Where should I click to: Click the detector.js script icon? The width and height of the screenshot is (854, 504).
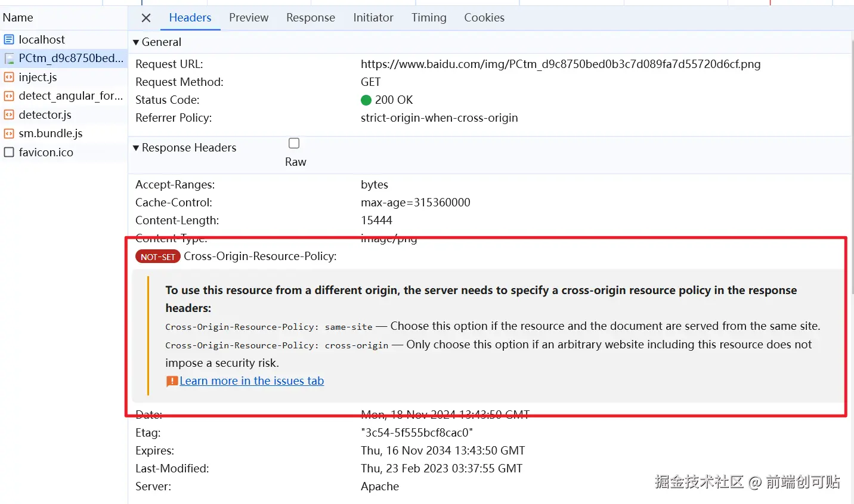click(x=9, y=115)
